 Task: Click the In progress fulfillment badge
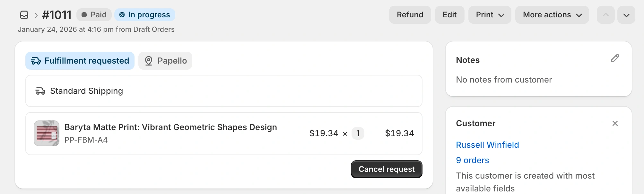coord(144,14)
